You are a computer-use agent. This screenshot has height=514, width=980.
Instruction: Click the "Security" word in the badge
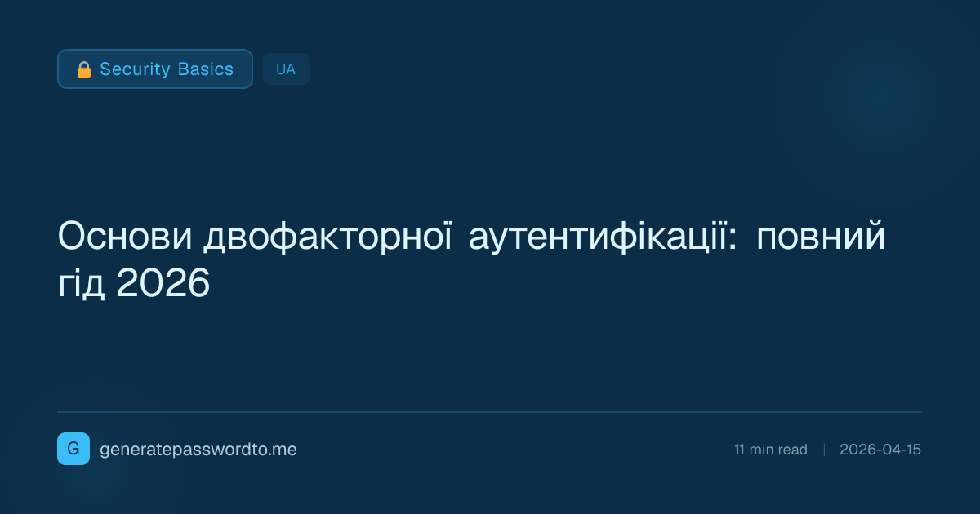(134, 69)
